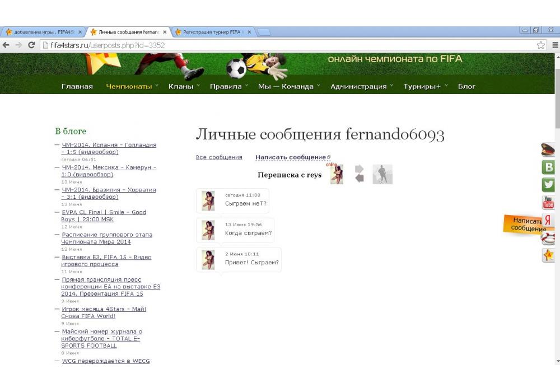This screenshot has height=392, width=560.
Task: Reload the page with browser refresh button
Action: 31,45
